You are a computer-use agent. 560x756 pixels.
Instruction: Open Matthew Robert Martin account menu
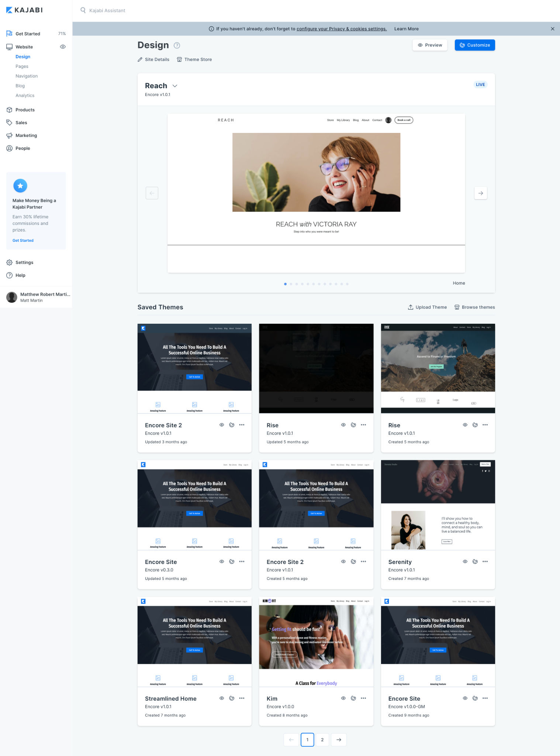coord(36,297)
